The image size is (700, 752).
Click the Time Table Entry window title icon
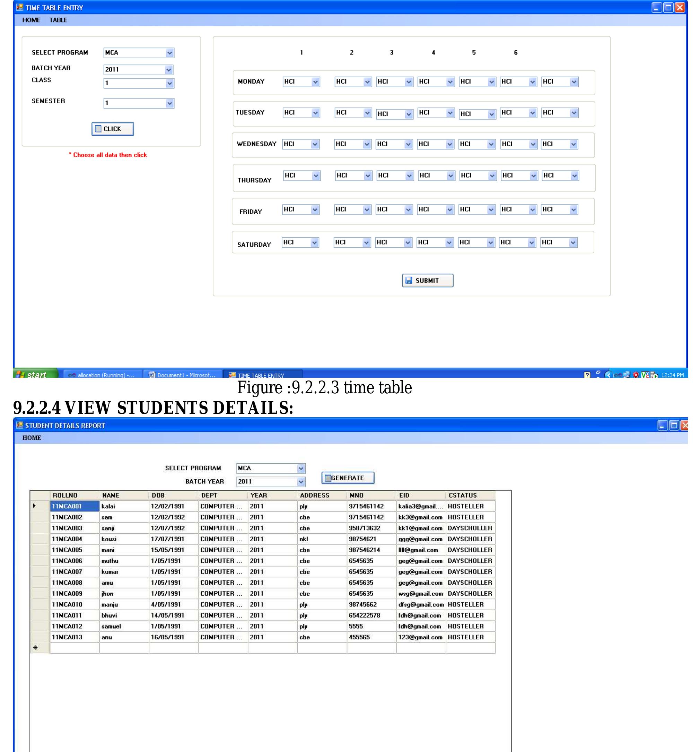click(x=20, y=7)
